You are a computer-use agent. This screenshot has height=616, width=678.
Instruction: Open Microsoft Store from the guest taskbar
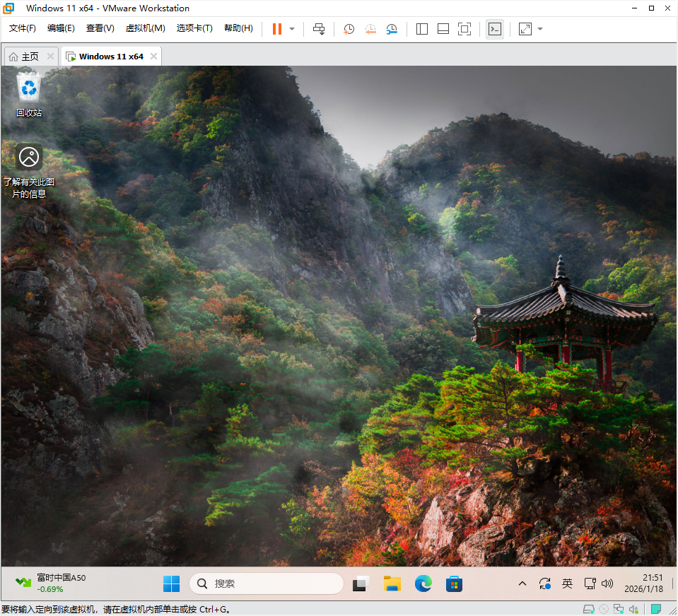click(x=454, y=584)
